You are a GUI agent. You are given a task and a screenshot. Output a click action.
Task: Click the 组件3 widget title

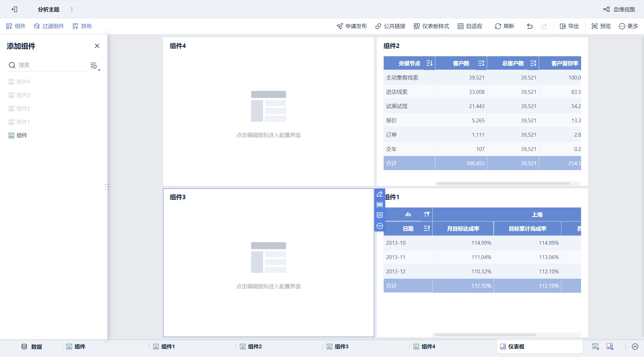click(178, 197)
